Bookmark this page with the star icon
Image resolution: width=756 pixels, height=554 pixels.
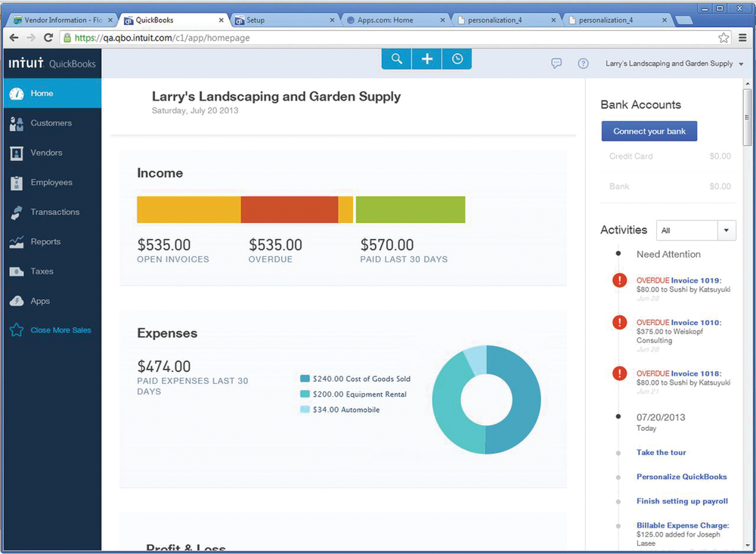click(x=723, y=38)
